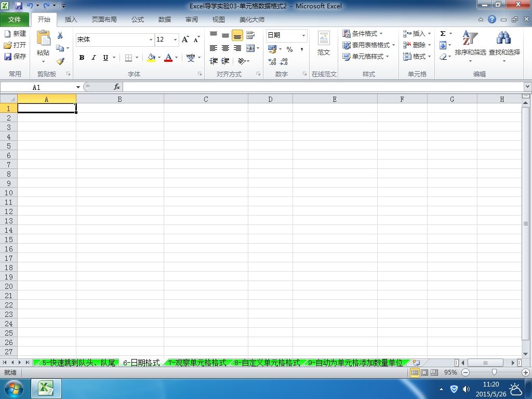Click Merge and Center icon
Screen dimensions: 532x399
250,48
